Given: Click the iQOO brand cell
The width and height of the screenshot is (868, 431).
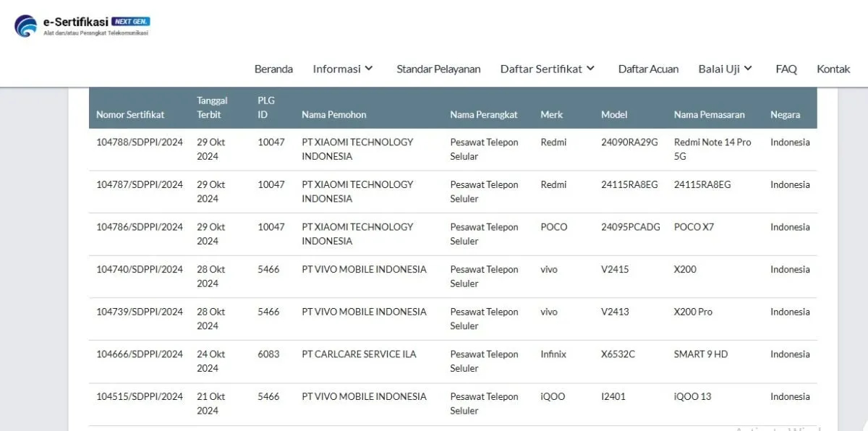Looking at the screenshot, I should [x=553, y=396].
